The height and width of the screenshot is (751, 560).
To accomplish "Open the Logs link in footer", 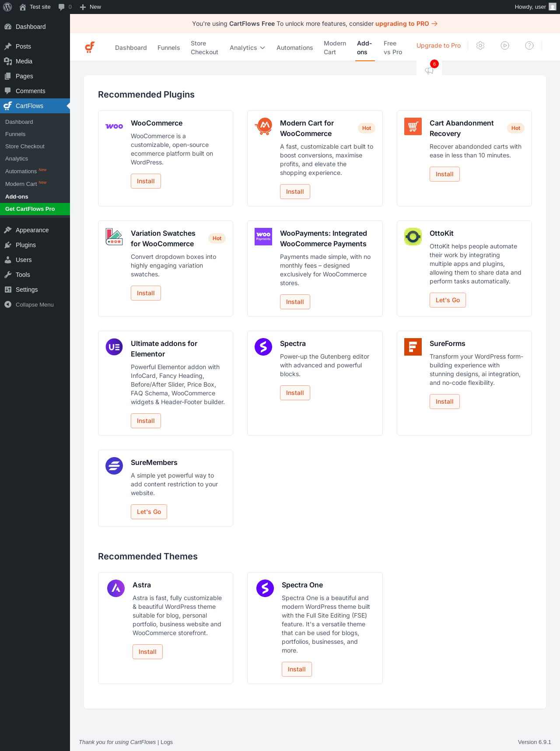I will [167, 742].
